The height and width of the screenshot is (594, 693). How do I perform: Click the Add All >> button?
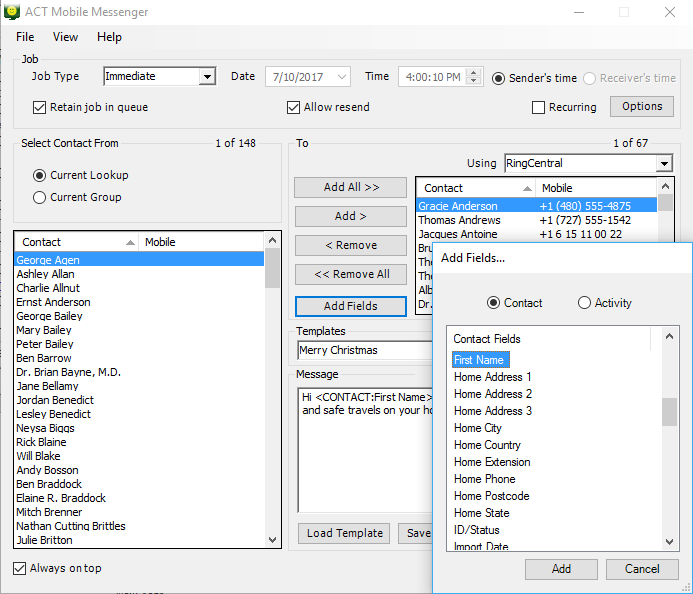[351, 187]
